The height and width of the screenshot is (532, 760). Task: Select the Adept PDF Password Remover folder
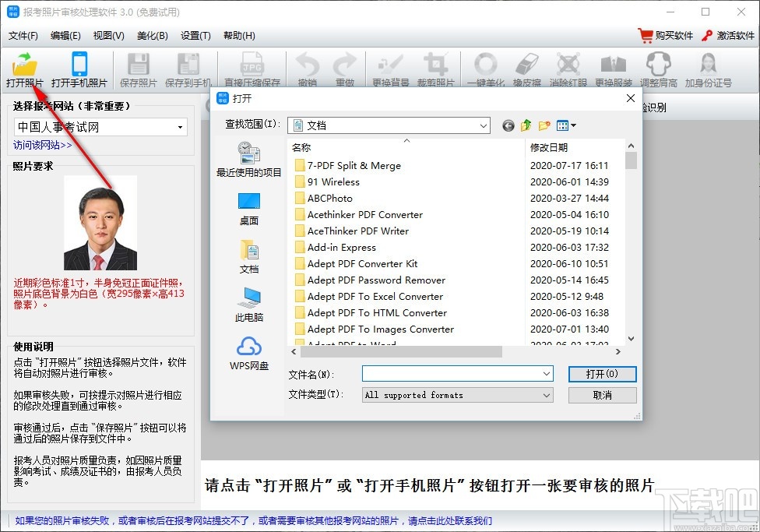[x=369, y=280]
